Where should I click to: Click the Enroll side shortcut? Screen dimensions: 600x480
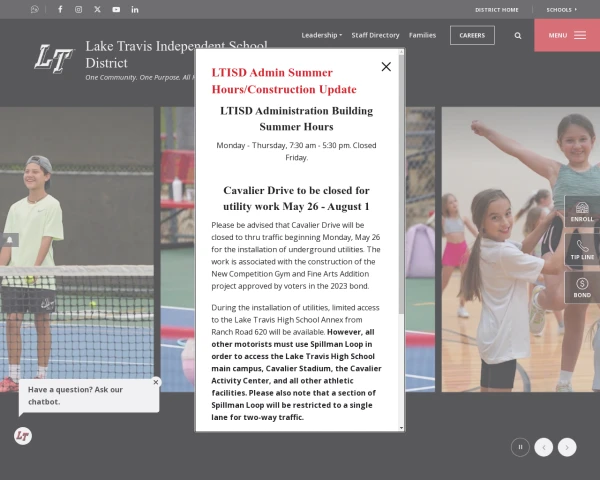pyautogui.click(x=582, y=211)
